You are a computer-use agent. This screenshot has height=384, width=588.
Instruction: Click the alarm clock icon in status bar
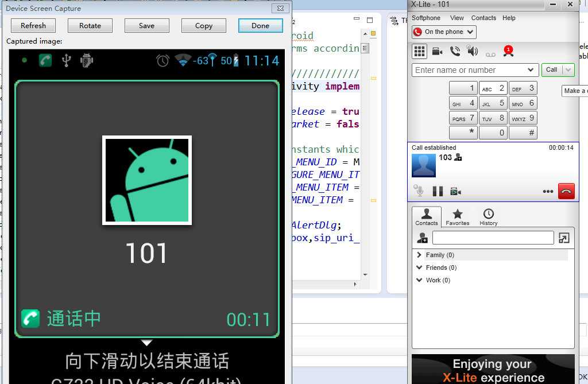point(163,60)
